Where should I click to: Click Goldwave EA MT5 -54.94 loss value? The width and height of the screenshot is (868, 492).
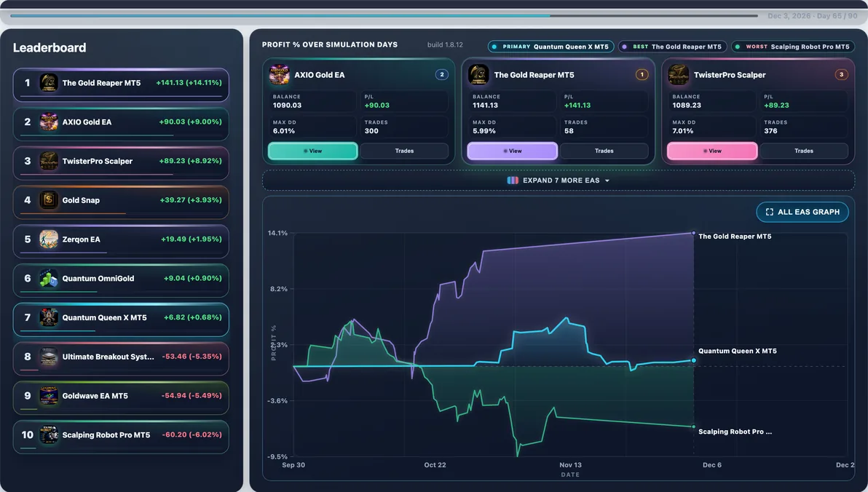192,396
